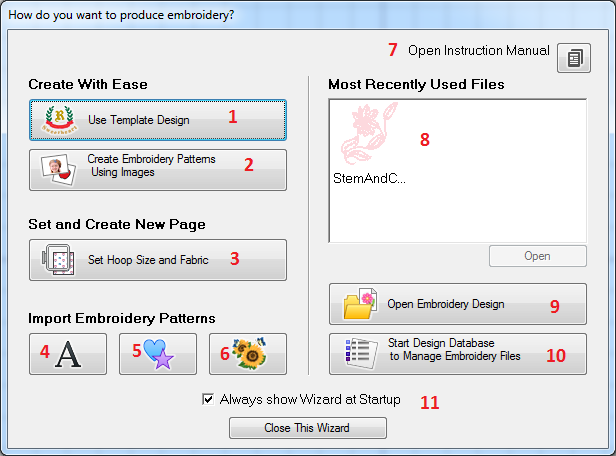Import a design with the sunflower icon
This screenshot has height=456, width=616.
click(x=248, y=354)
